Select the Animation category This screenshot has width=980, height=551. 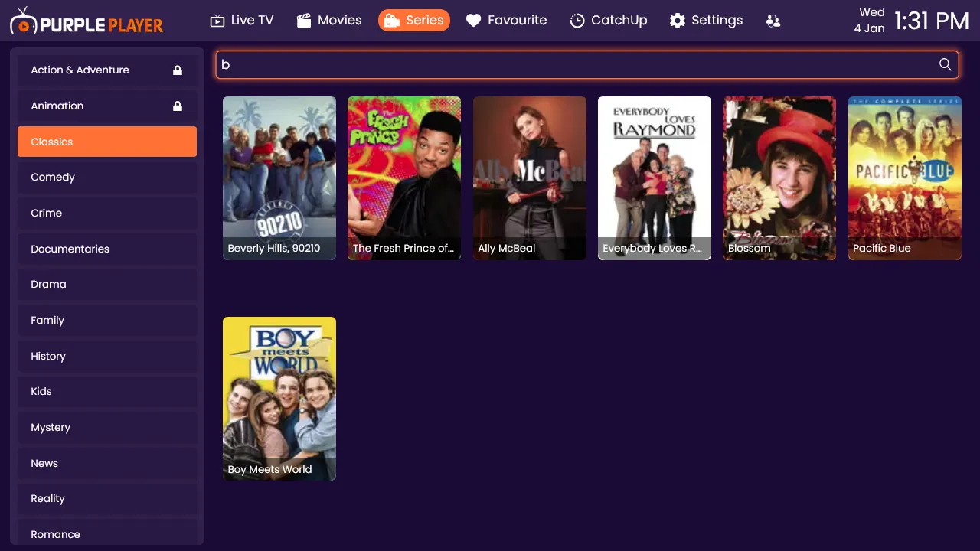pyautogui.click(x=107, y=106)
